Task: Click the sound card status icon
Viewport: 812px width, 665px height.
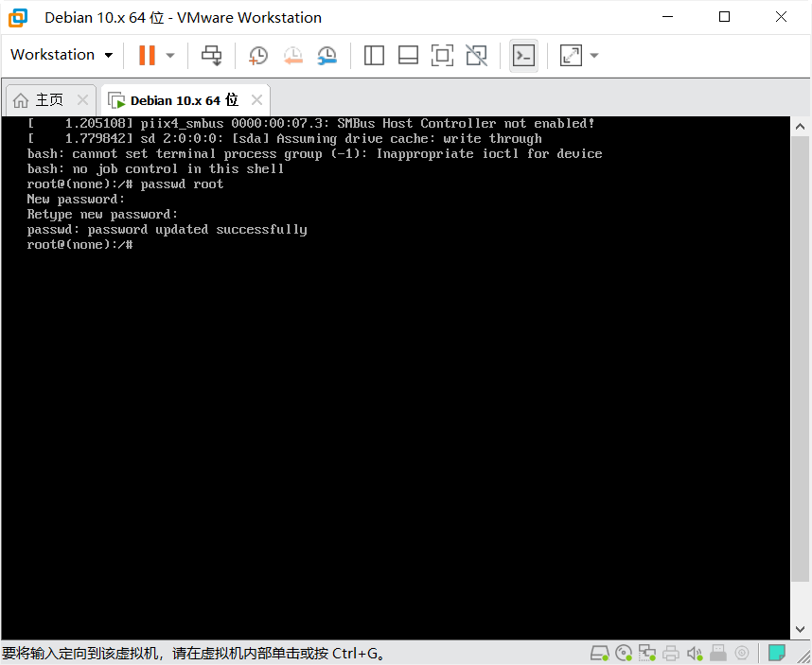Action: [x=695, y=653]
